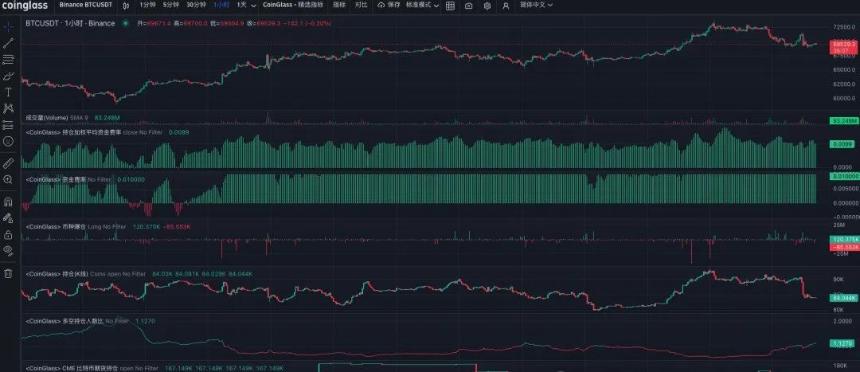Toggle lock all drawings
Image resolution: width=860 pixels, height=372 pixels.
(x=8, y=235)
